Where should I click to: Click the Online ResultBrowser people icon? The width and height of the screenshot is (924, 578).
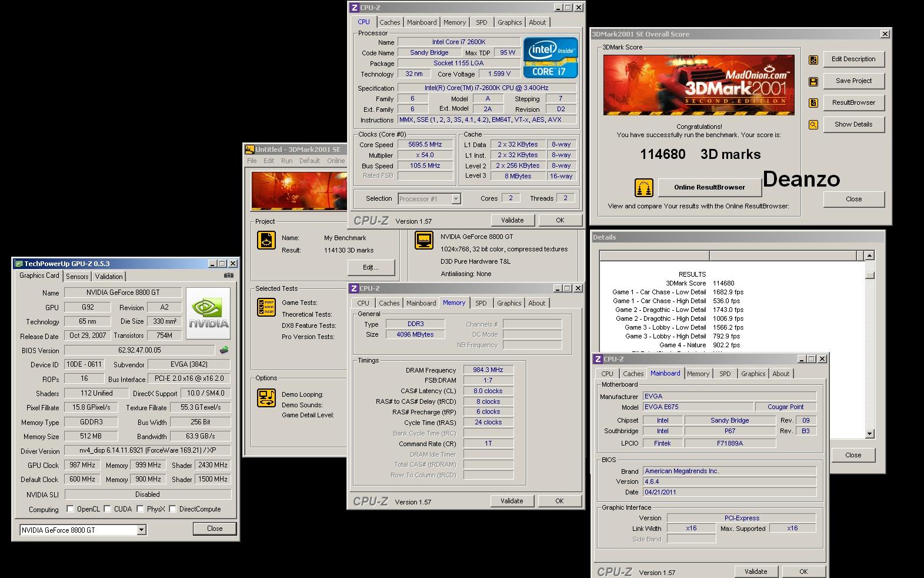pos(644,188)
